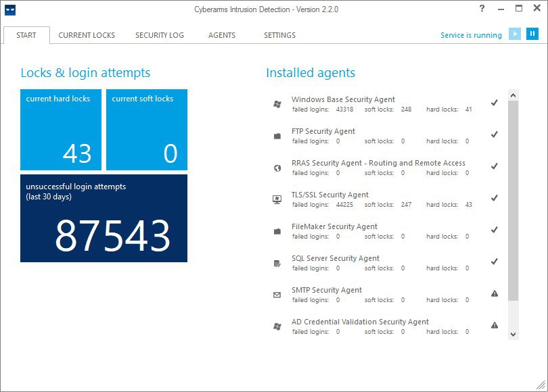The width and height of the screenshot is (548, 392).
Task: Click the SQL Server Security Agent icon
Action: [x=277, y=263]
